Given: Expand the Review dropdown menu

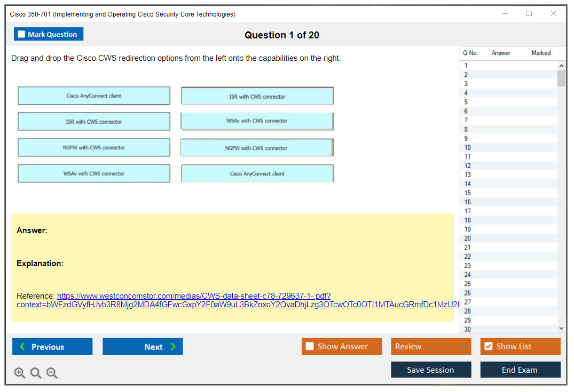Looking at the screenshot, I should coord(462,347).
